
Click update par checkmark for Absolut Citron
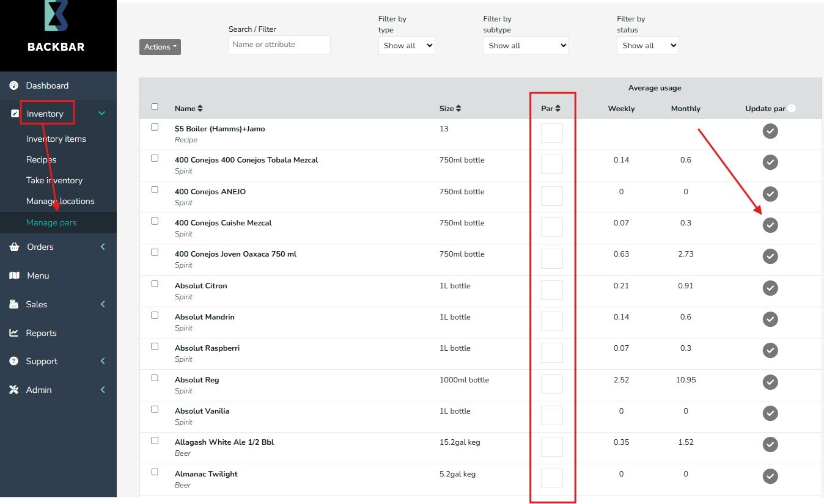coord(770,288)
